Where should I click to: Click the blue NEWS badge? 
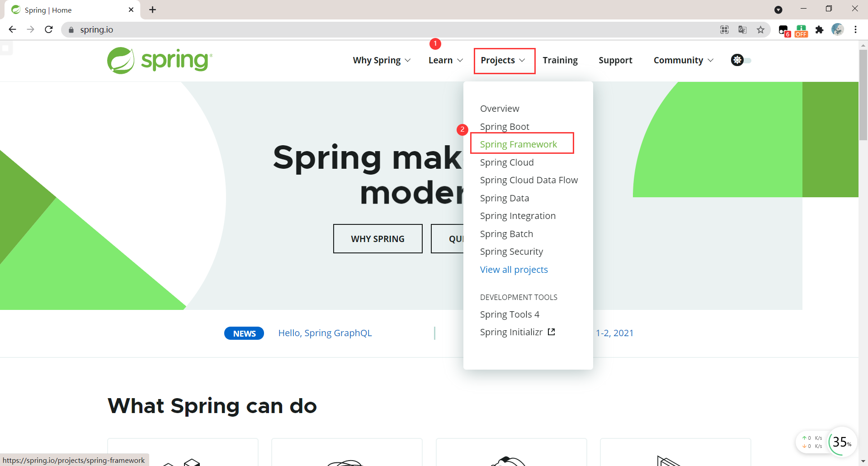tap(244, 333)
